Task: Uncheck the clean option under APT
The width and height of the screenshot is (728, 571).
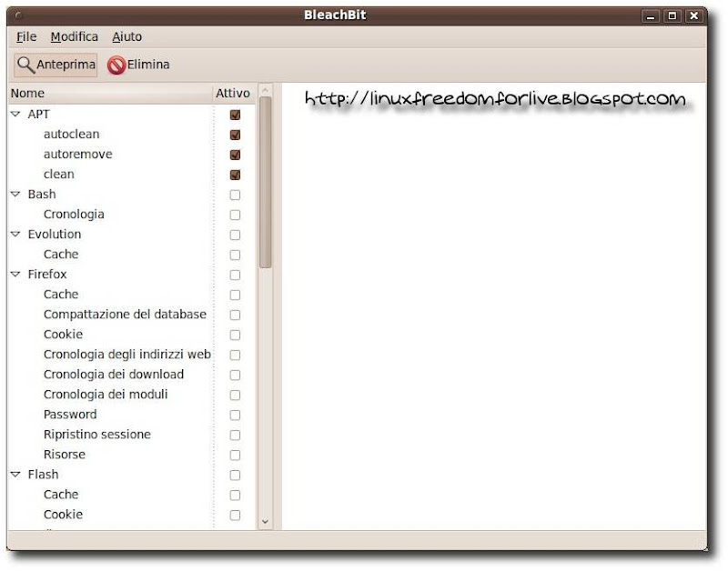Action: 234,174
